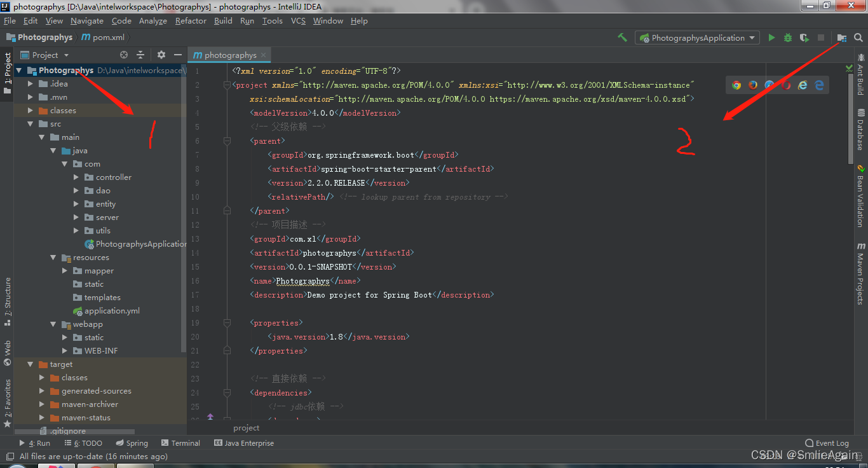
Task: Open pom.xml in Opera browser icon
Action: tap(786, 85)
